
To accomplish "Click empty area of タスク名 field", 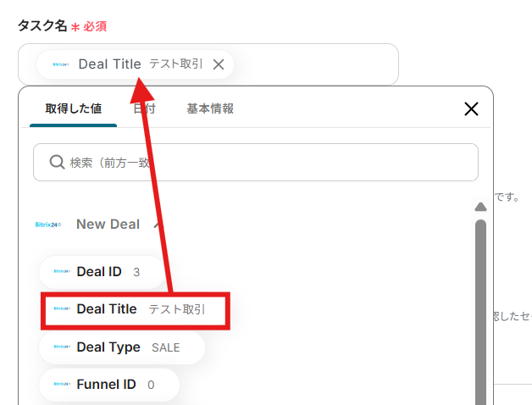I will point(322,64).
